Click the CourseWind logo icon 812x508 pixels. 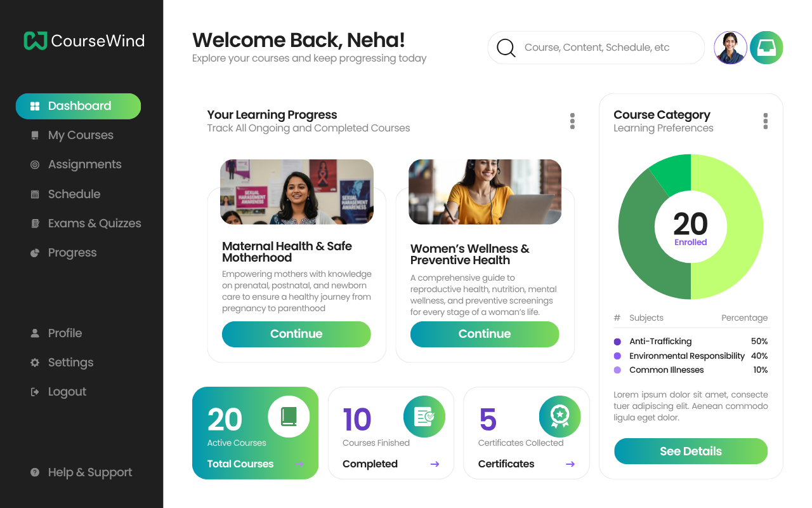(36, 41)
